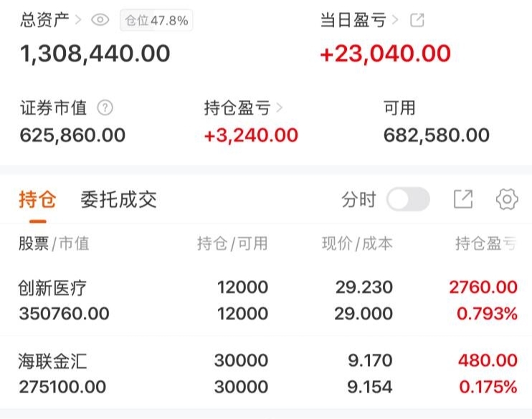This screenshot has width=532, height=419.
Task: Expand the 当日盈亏 chevron arrow
Action: tap(395, 20)
